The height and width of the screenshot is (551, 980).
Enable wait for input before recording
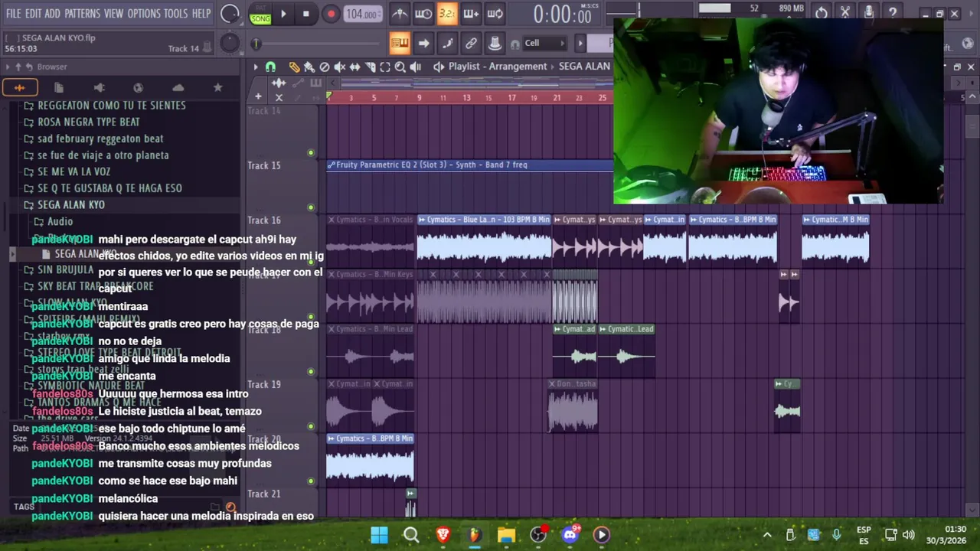click(423, 14)
